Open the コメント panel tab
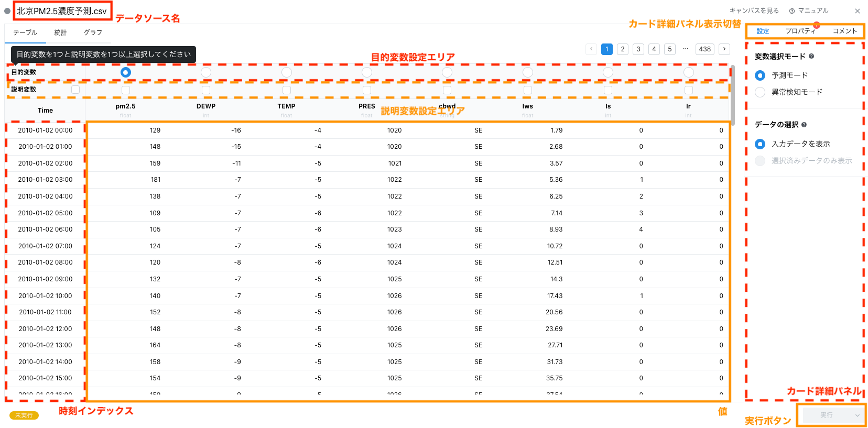 point(845,31)
